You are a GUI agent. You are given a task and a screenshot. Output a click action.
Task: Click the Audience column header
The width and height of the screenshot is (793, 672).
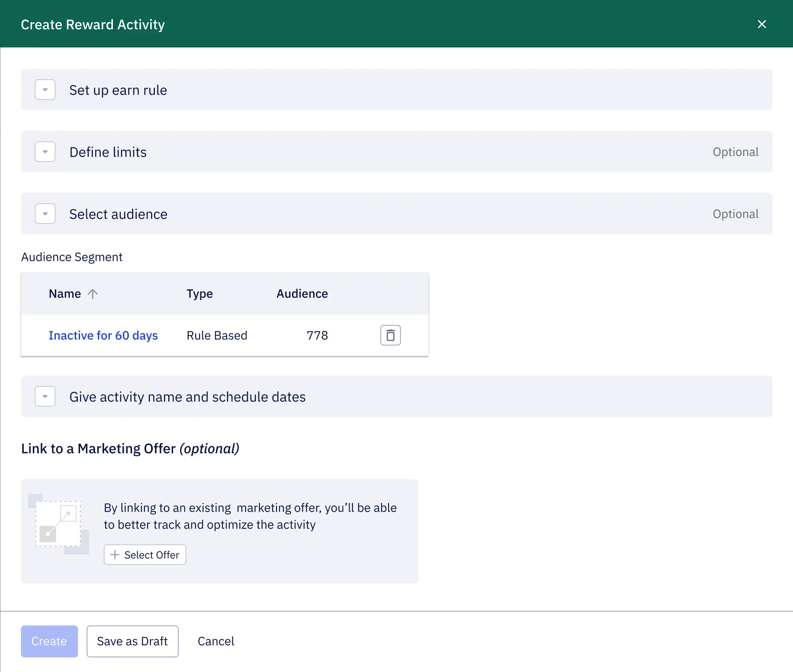coord(302,294)
